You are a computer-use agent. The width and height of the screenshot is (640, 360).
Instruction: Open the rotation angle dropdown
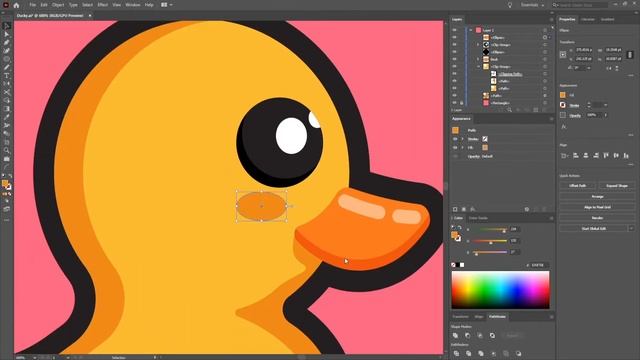coord(589,68)
